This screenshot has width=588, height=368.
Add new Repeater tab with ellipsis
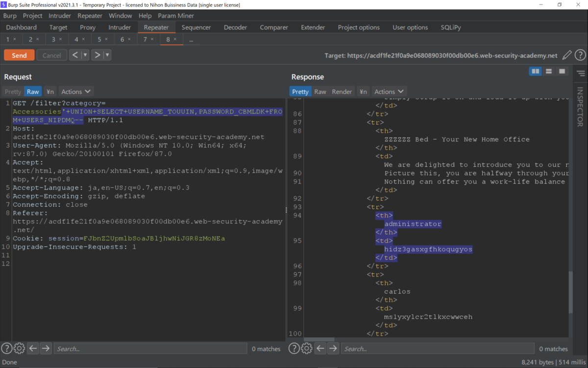(191, 40)
